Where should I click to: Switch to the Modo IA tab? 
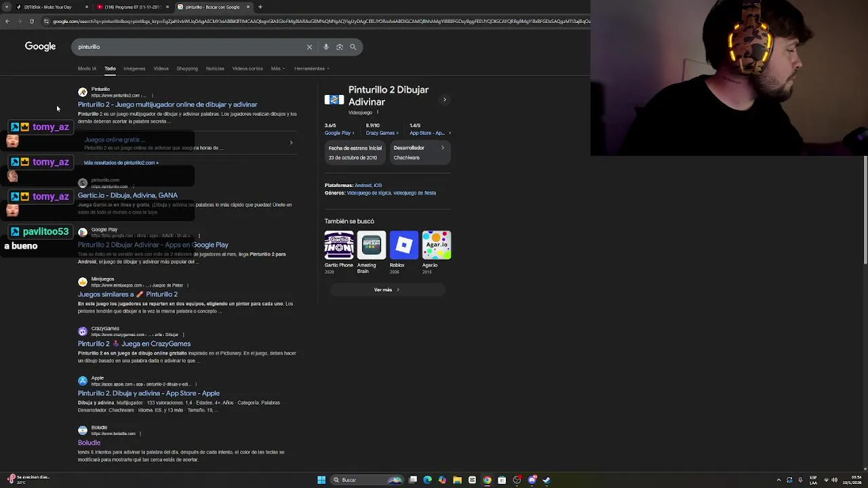(x=87, y=68)
